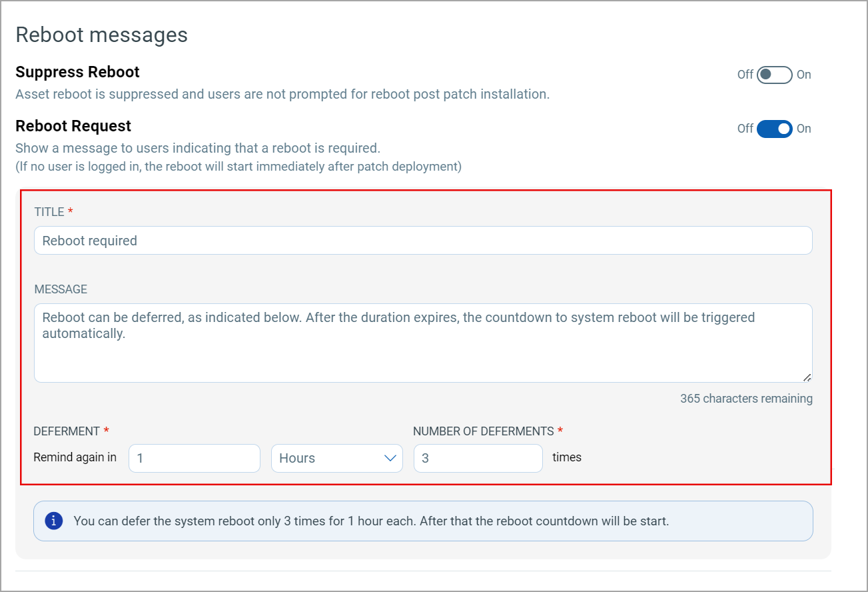The width and height of the screenshot is (868, 592).
Task: Click the Title field containing Reboot required
Action: pyautogui.click(x=423, y=240)
